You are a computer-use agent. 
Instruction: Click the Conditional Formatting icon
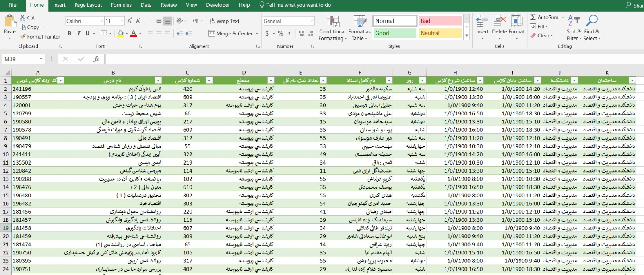[332, 22]
